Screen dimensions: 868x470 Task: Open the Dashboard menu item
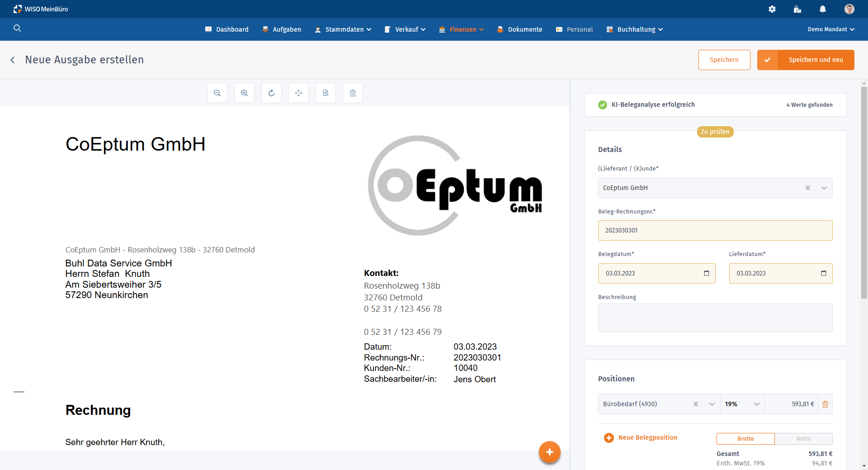(x=227, y=29)
